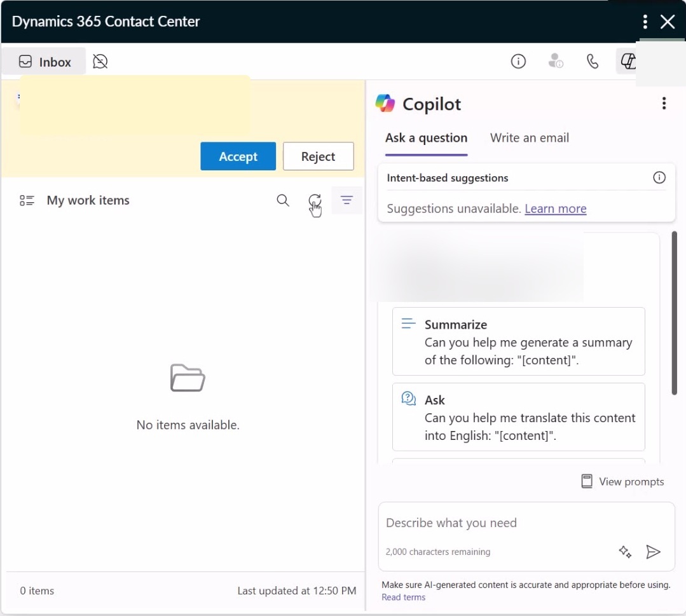Click the 'No items available.' message
This screenshot has width=686, height=616.
(188, 425)
